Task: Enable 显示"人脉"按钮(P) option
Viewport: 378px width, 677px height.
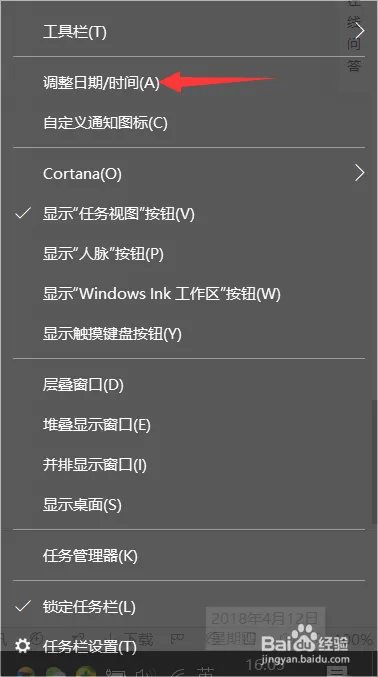Action: click(x=103, y=254)
